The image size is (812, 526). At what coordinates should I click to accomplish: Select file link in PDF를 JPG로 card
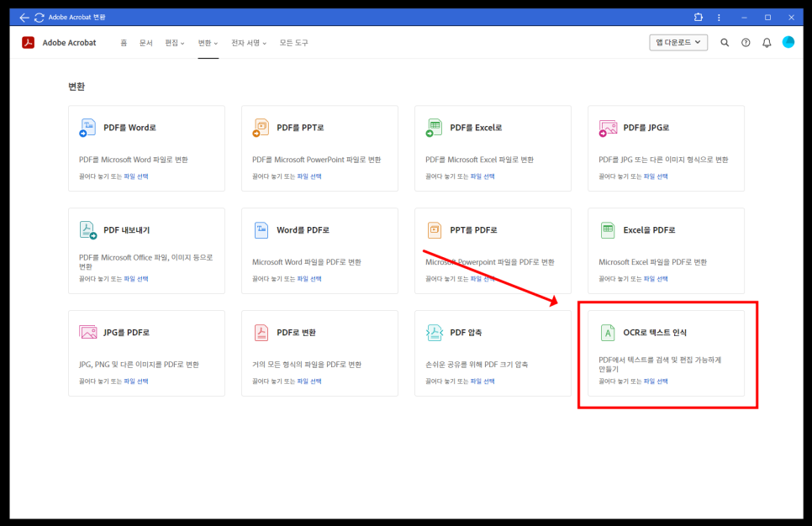(x=656, y=176)
